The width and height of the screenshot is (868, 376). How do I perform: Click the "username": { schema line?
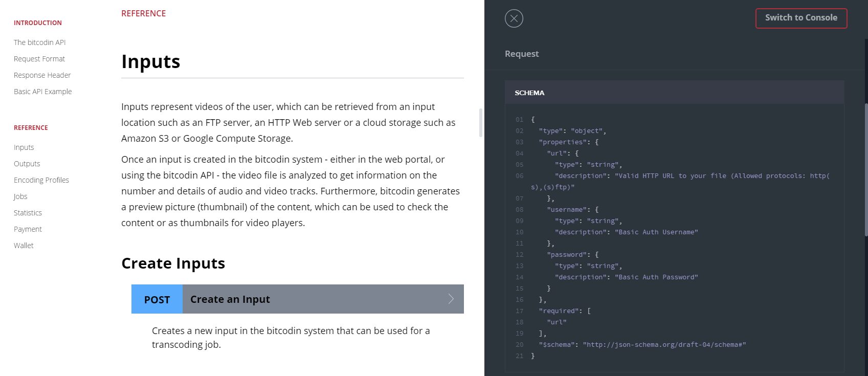click(572, 210)
